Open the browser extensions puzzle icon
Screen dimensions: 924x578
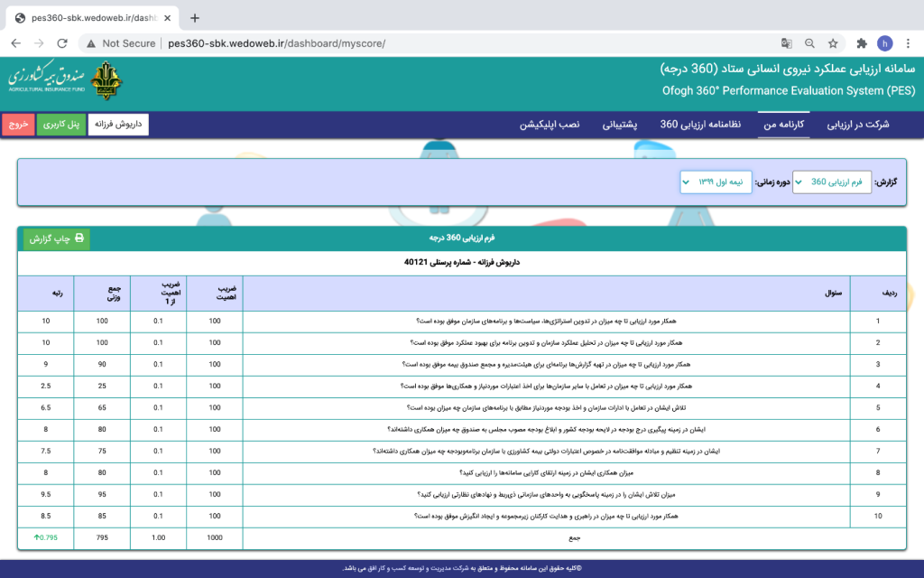[862, 43]
